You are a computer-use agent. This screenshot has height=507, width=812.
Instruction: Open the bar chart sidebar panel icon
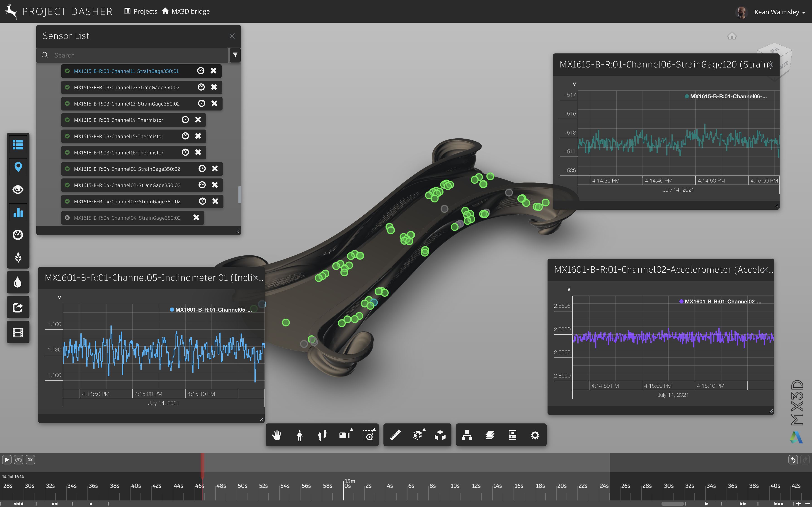18,213
